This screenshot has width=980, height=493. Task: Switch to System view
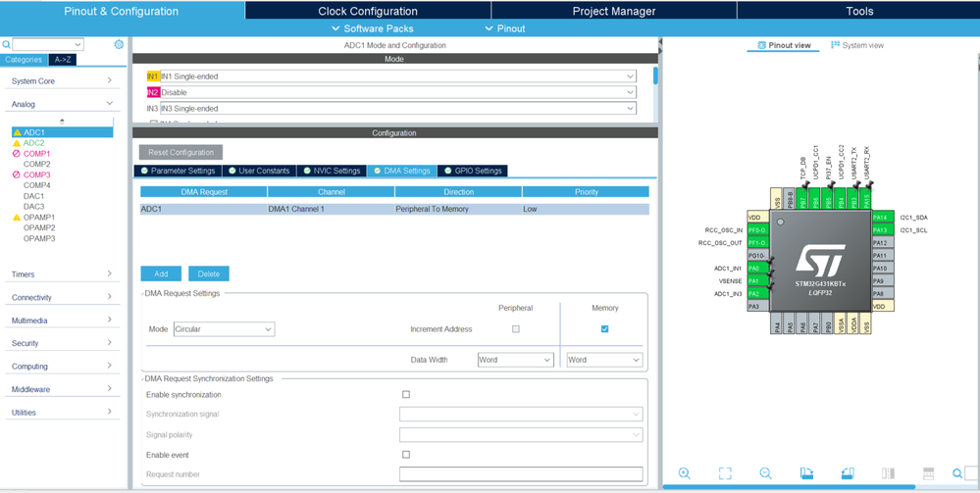(856, 45)
